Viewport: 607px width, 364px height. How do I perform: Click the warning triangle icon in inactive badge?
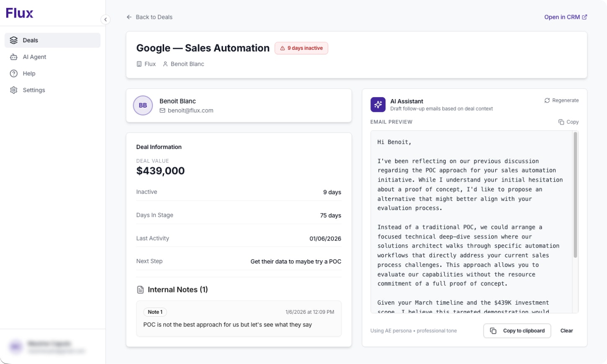(283, 48)
